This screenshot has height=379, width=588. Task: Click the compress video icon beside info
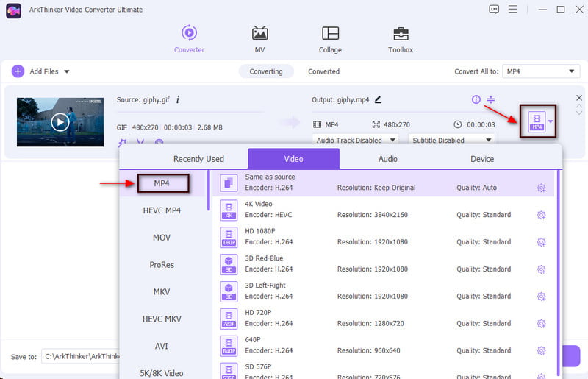tap(490, 99)
